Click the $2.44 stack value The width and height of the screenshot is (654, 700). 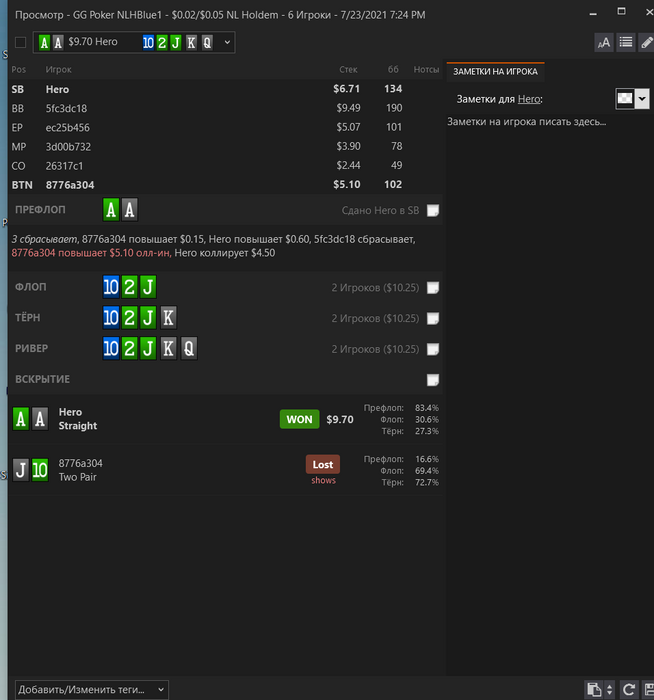349,166
